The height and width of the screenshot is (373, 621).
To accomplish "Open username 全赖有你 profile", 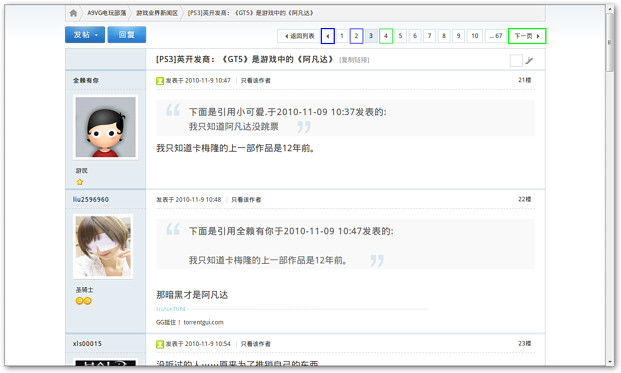I will (x=86, y=80).
